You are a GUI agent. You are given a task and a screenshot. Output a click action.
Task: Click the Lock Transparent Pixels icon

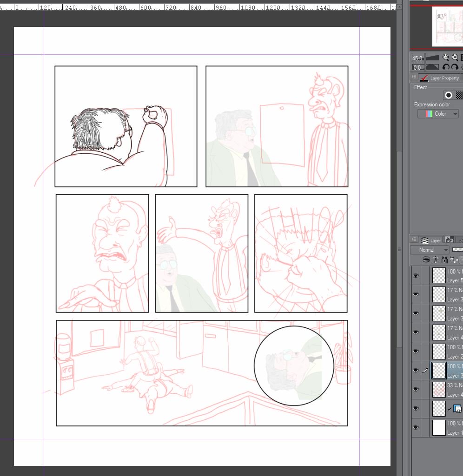coord(454,260)
